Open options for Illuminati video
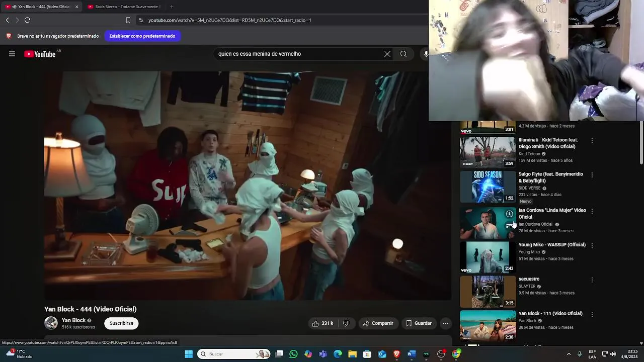The width and height of the screenshot is (644, 362). pos(592,141)
